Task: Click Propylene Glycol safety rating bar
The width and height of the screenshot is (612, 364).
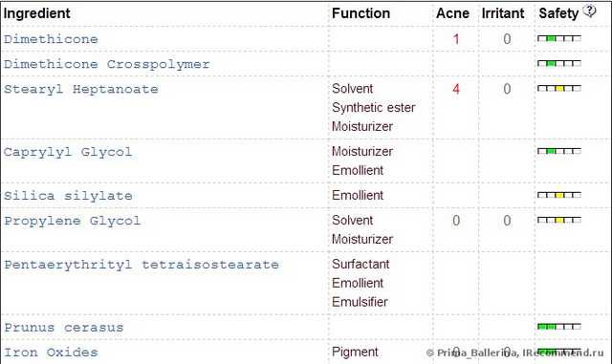Action: [x=559, y=221]
